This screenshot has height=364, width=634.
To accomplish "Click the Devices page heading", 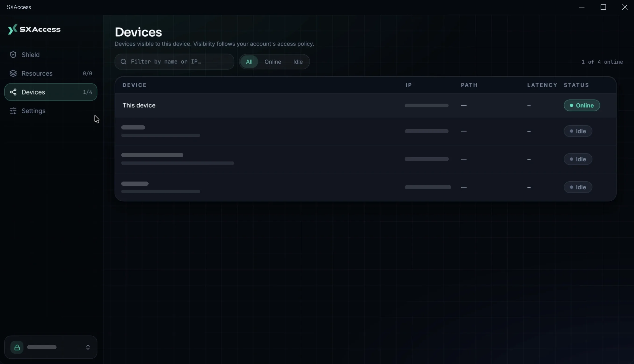I will (x=139, y=32).
